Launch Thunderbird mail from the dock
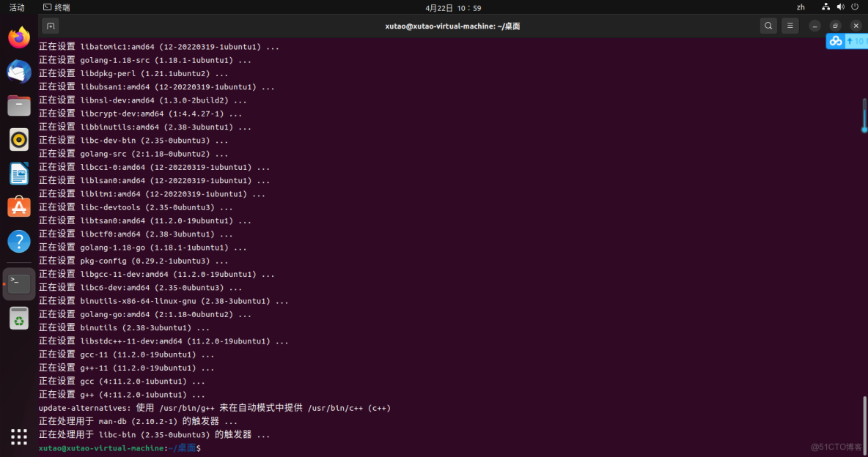Viewport: 868px width, 457px height. 19,72
